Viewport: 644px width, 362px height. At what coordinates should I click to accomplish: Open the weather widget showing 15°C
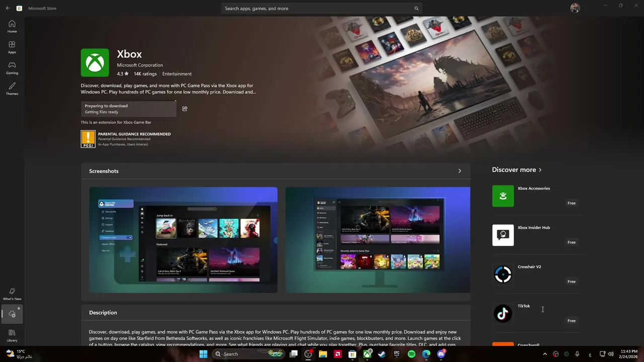coord(19,354)
